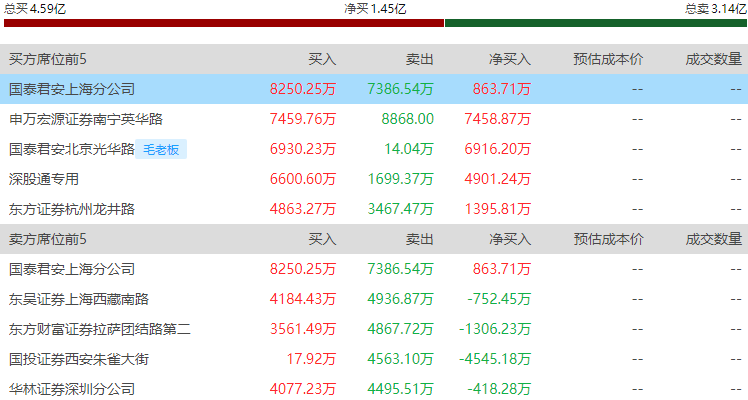Open the 申万宏源证券南宁英华路 seat
748x400 pixels.
pos(86,119)
